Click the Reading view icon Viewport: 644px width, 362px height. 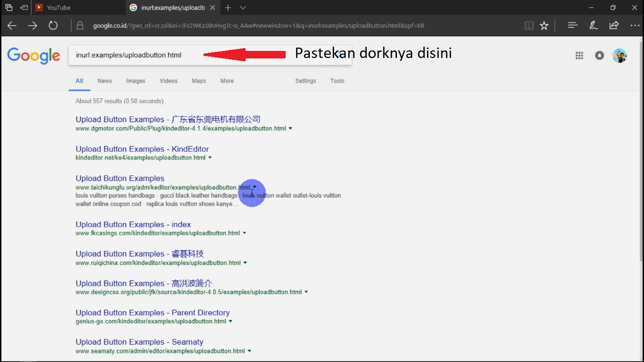click(x=528, y=25)
